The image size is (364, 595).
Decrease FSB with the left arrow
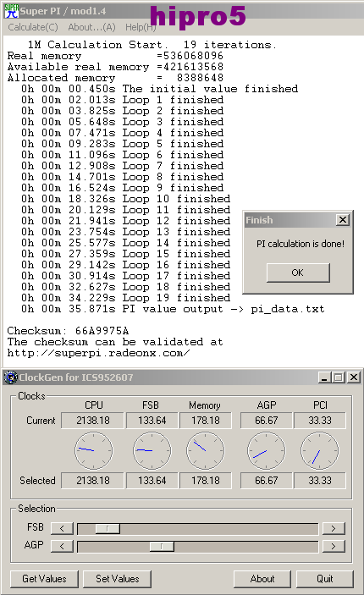(62, 528)
